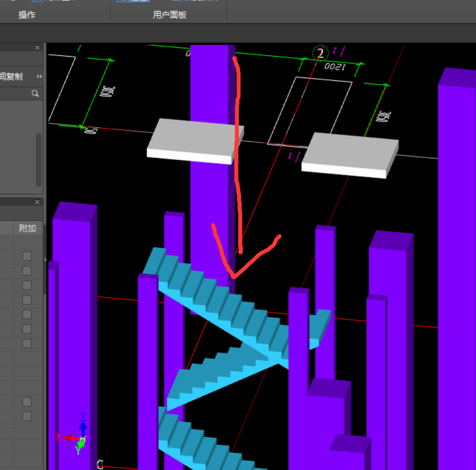This screenshot has height=470, width=476.
Task: Click the 操作 ribbon group label
Action: click(x=27, y=15)
